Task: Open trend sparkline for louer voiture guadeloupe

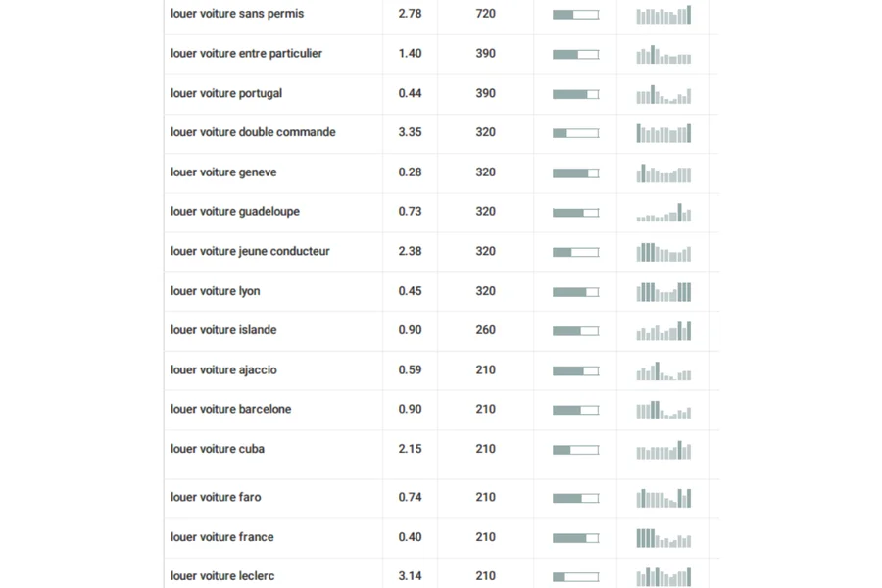Action: coord(663,213)
